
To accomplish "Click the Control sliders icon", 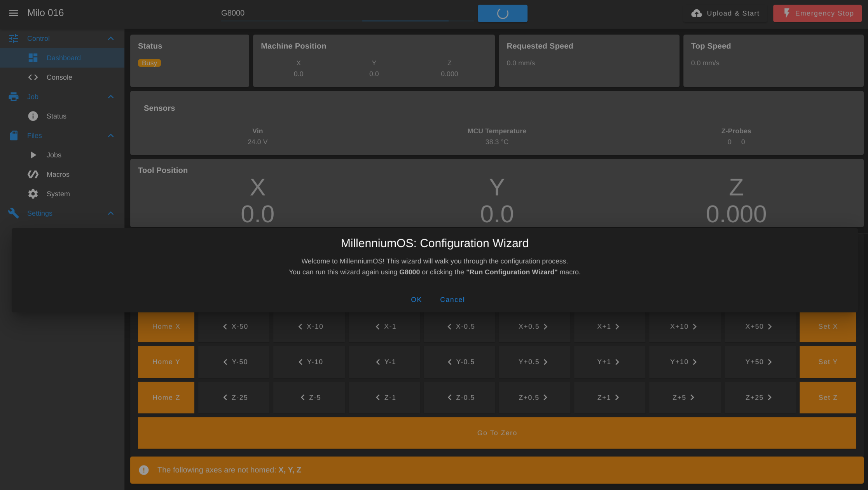I will coord(14,38).
